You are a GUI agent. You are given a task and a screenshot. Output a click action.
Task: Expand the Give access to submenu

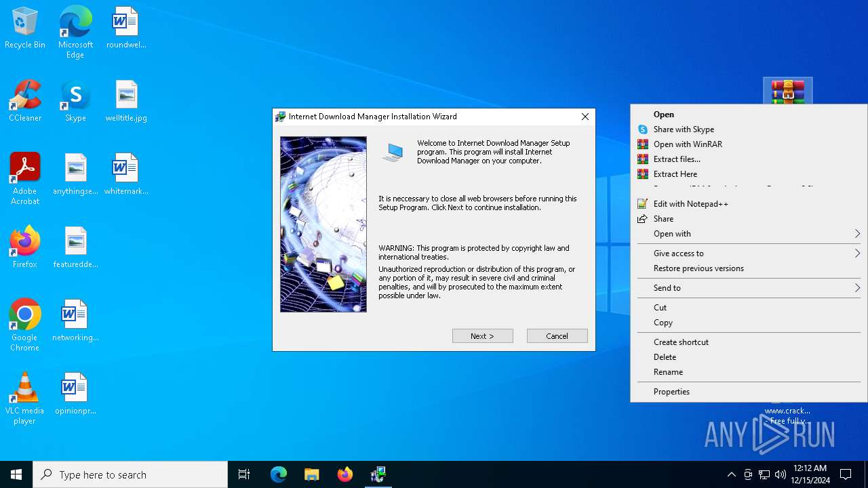(x=749, y=253)
